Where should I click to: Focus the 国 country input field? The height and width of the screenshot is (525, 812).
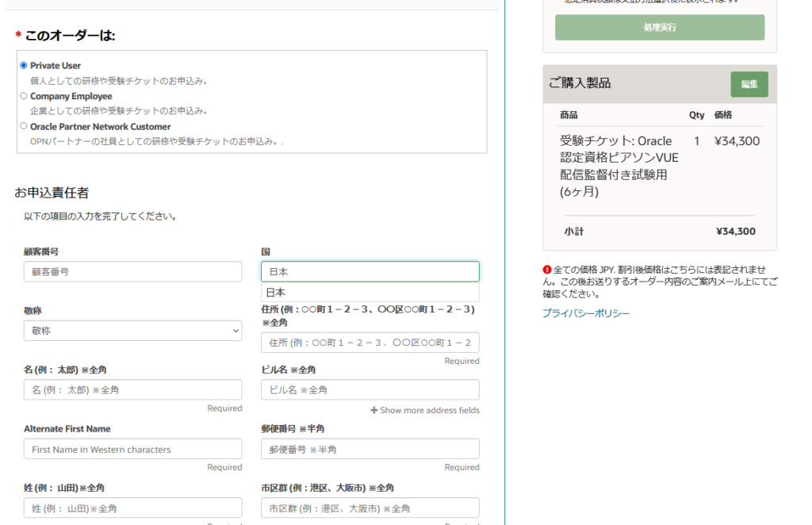pos(370,272)
